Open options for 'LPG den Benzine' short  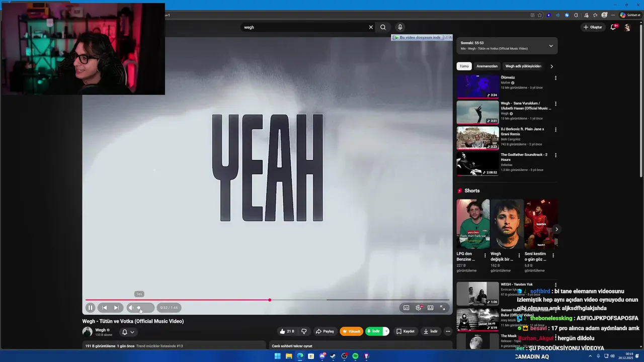click(x=485, y=255)
